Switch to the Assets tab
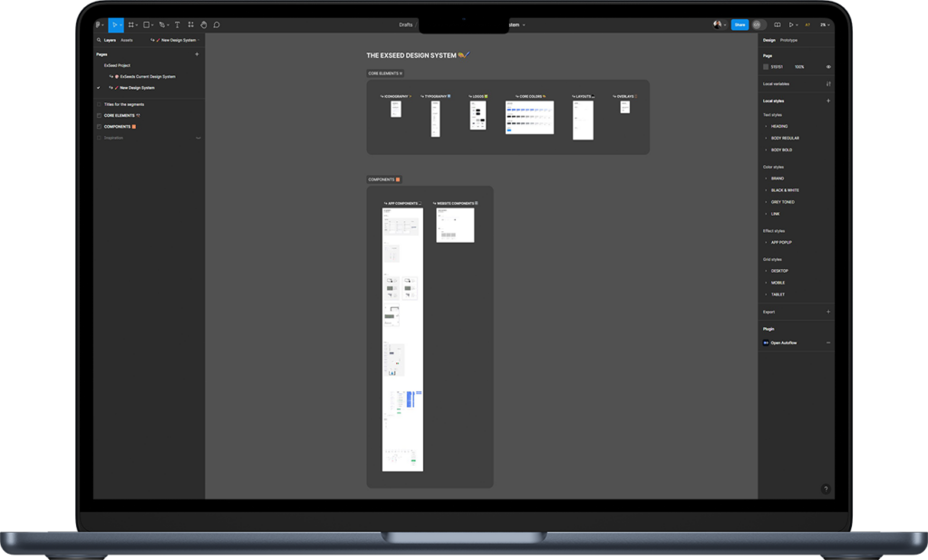Viewport: 928px width, 560px height. [127, 40]
